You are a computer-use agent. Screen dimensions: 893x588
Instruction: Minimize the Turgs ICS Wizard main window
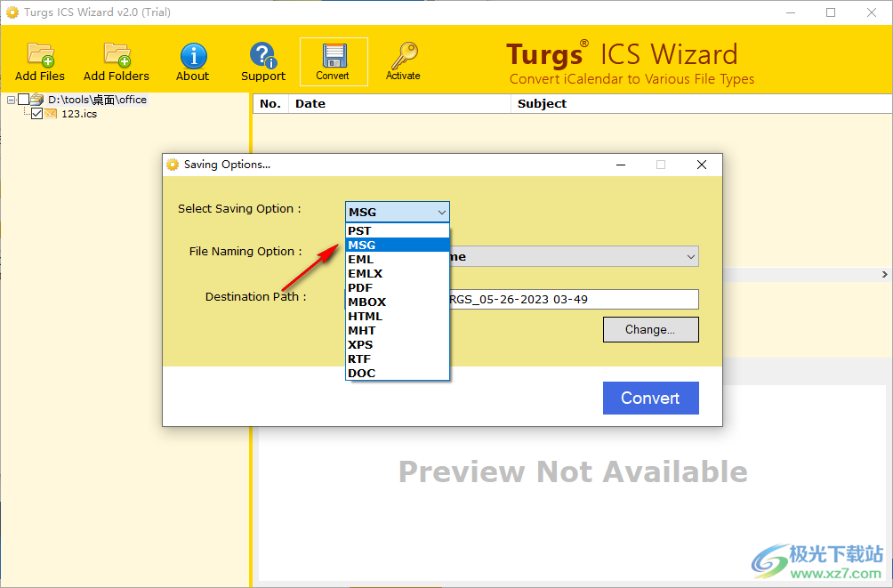(x=791, y=12)
